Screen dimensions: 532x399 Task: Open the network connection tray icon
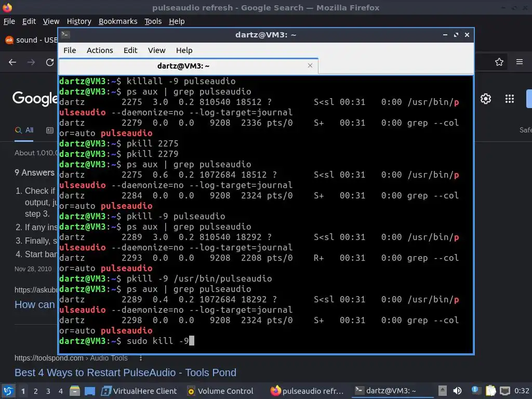click(x=505, y=391)
